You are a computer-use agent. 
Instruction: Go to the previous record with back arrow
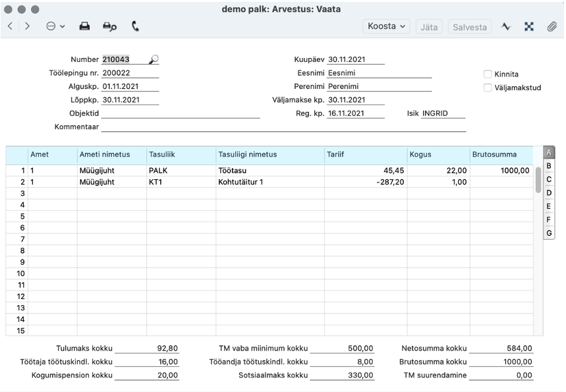(10, 26)
